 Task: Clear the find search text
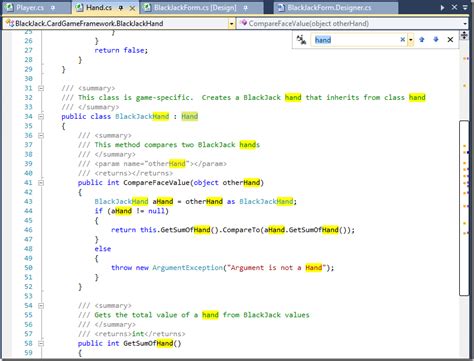[x=403, y=40]
